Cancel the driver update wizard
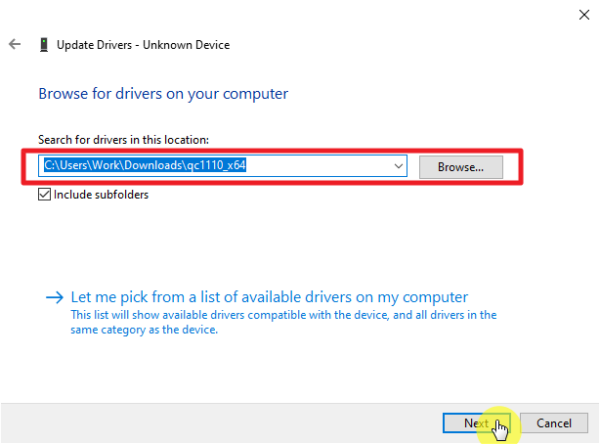The image size is (600, 444). (x=553, y=423)
